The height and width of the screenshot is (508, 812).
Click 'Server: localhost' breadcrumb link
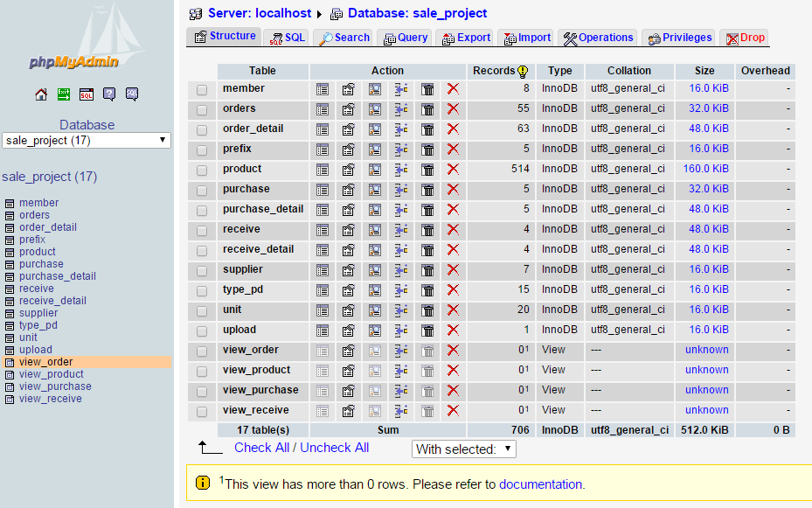click(x=260, y=13)
